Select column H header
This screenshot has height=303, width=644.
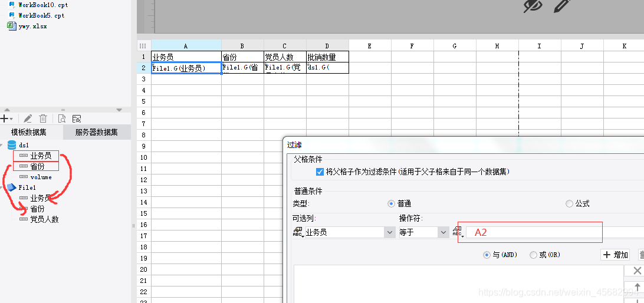(x=497, y=46)
